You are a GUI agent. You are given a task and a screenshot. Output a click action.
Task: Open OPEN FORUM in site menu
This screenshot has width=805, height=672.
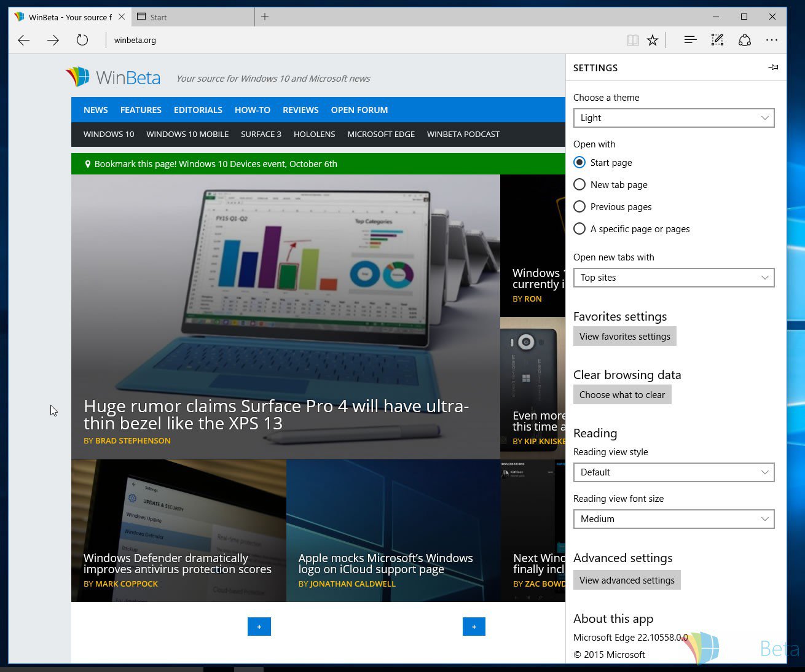(359, 110)
